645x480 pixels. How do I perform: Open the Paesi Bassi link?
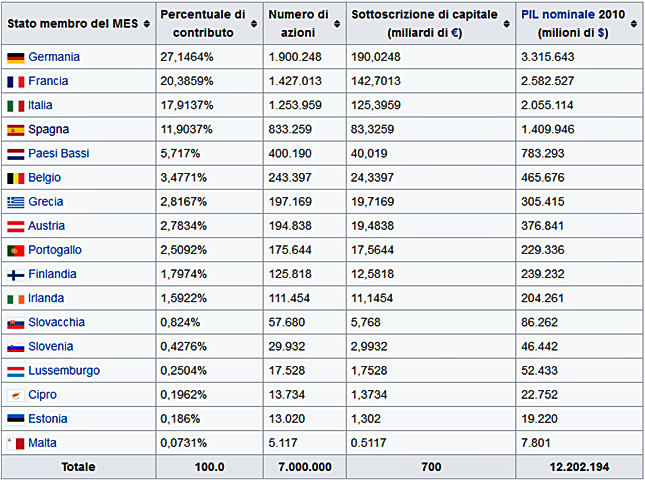pos(59,153)
